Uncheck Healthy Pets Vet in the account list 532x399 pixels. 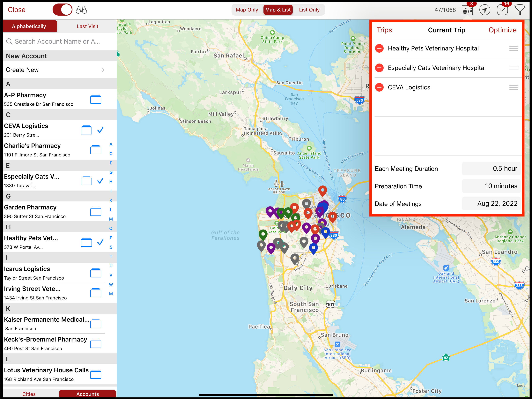[100, 242]
